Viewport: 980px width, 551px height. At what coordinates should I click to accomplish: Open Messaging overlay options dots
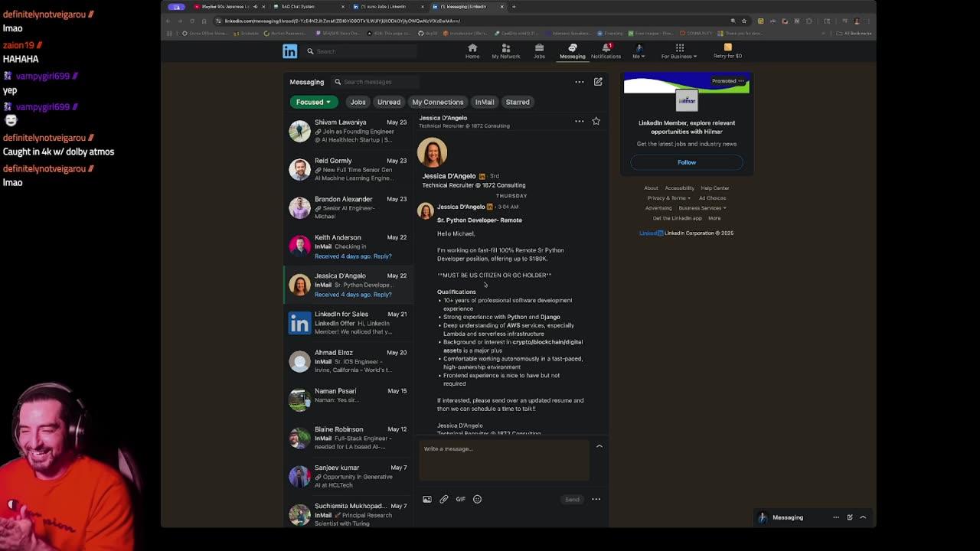[836, 517]
